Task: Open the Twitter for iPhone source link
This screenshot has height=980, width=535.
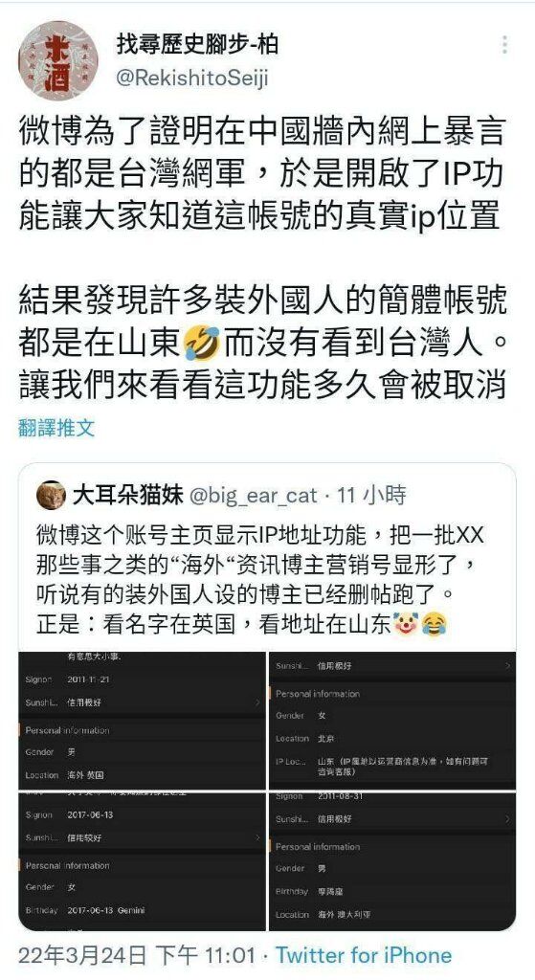Action: click(364, 955)
